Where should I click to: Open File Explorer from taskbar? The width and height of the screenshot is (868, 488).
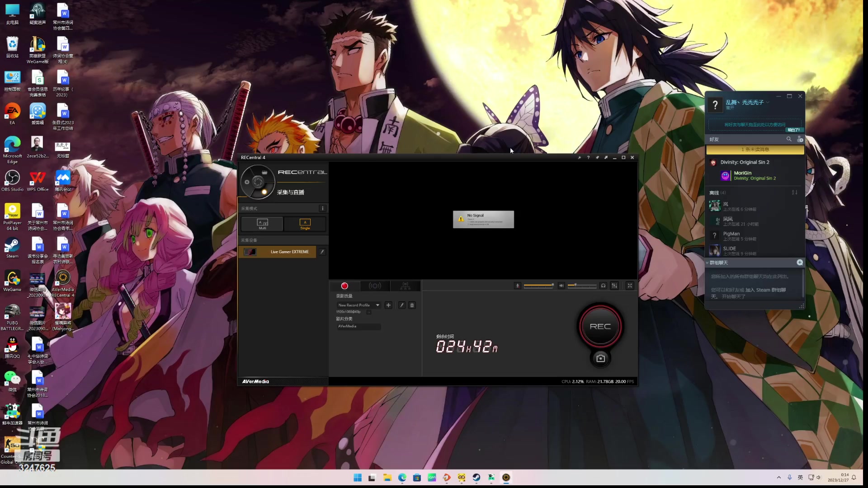point(387,478)
